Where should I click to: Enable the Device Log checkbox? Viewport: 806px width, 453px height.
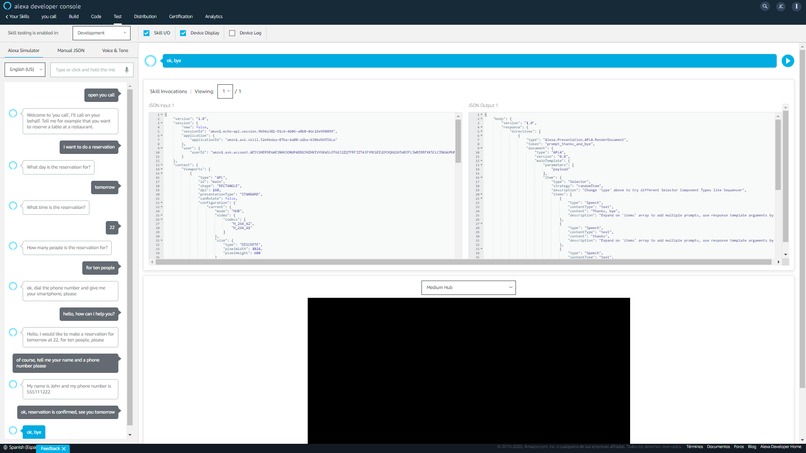click(232, 33)
